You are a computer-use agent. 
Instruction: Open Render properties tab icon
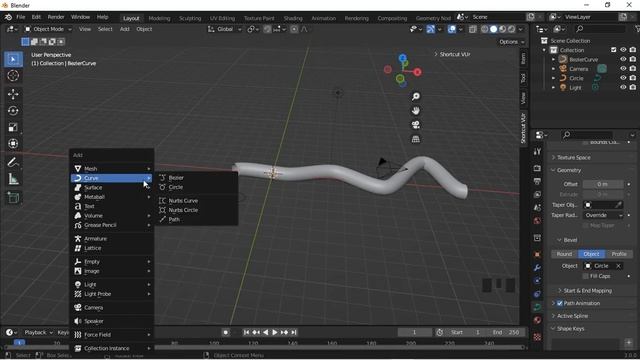click(537, 168)
